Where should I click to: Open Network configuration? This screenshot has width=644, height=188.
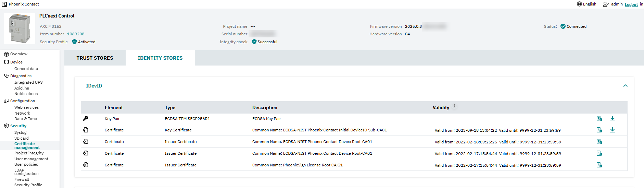coord(22,113)
